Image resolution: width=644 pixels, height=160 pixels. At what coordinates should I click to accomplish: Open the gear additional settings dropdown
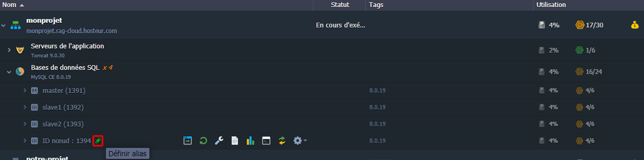tap(300, 141)
